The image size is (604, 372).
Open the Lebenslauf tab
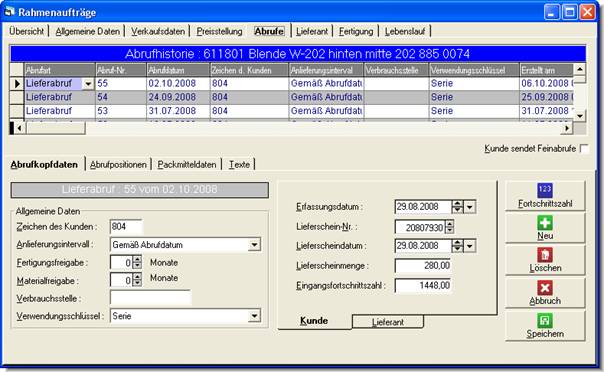[x=405, y=31]
